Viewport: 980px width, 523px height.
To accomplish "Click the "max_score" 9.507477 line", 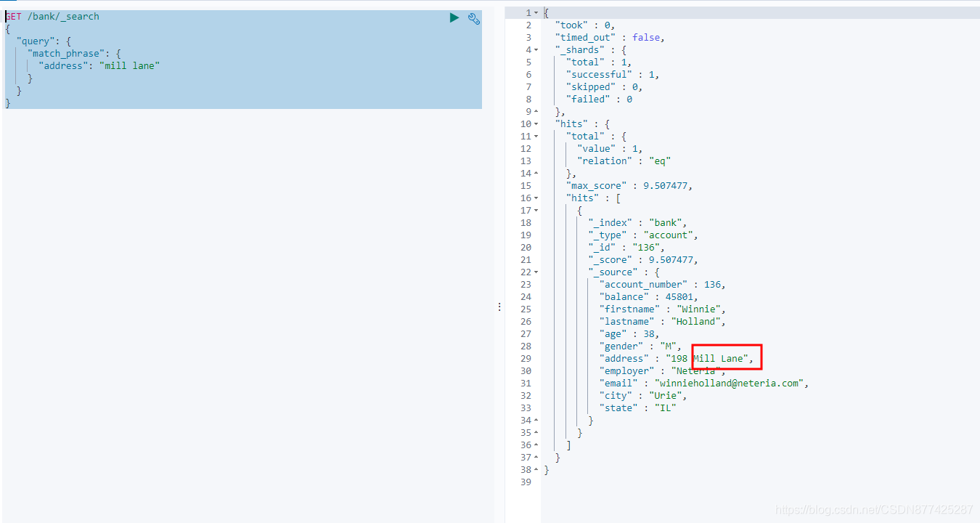I will click(x=629, y=186).
